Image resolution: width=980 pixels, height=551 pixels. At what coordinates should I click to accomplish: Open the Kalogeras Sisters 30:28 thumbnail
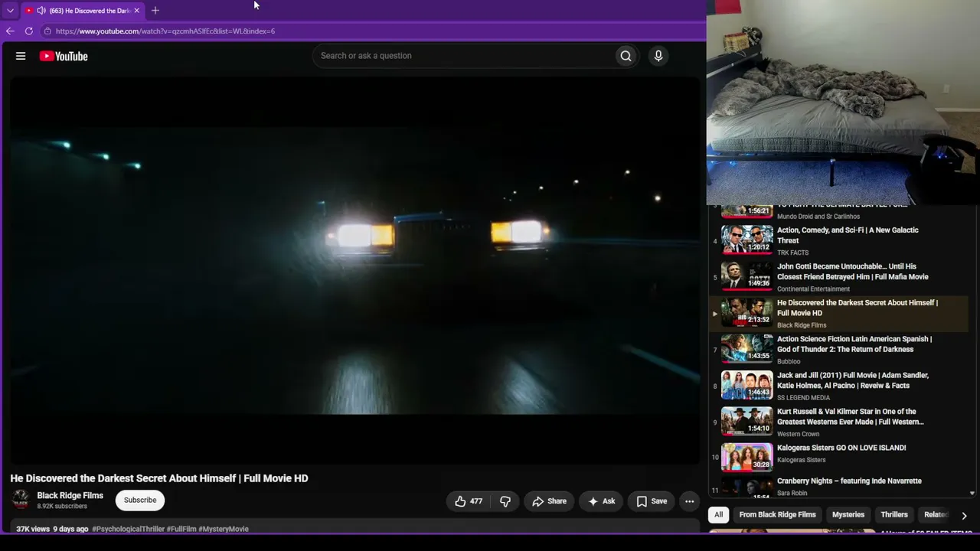click(746, 458)
